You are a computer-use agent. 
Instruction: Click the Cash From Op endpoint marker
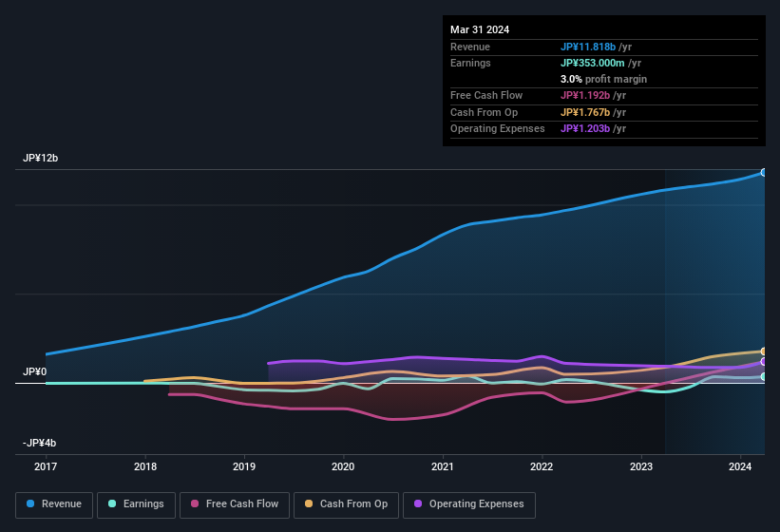pos(764,351)
